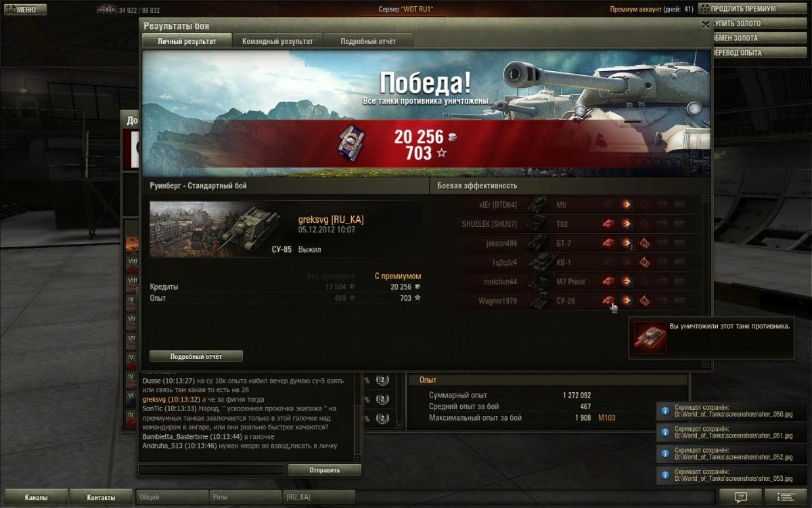Click the medal icon on the red victory banner
The image size is (812, 508).
tap(348, 142)
